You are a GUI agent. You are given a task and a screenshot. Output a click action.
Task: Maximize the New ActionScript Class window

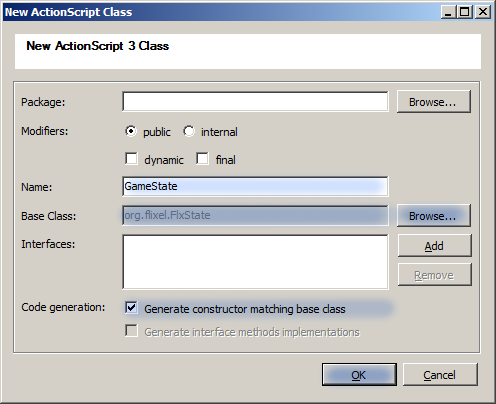(x=465, y=12)
